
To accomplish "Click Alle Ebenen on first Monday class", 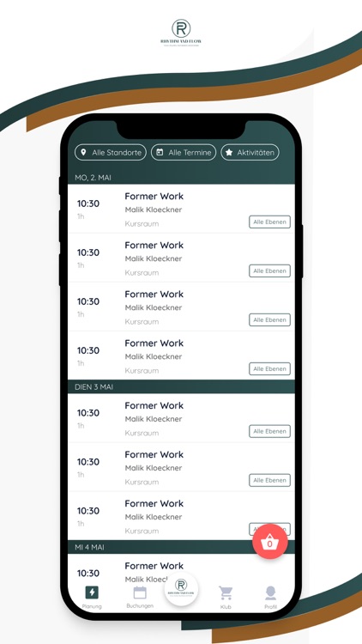I will 269,222.
